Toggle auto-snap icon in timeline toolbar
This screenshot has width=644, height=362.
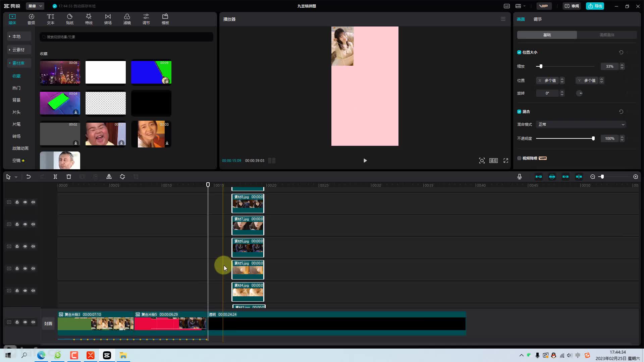[x=552, y=177]
